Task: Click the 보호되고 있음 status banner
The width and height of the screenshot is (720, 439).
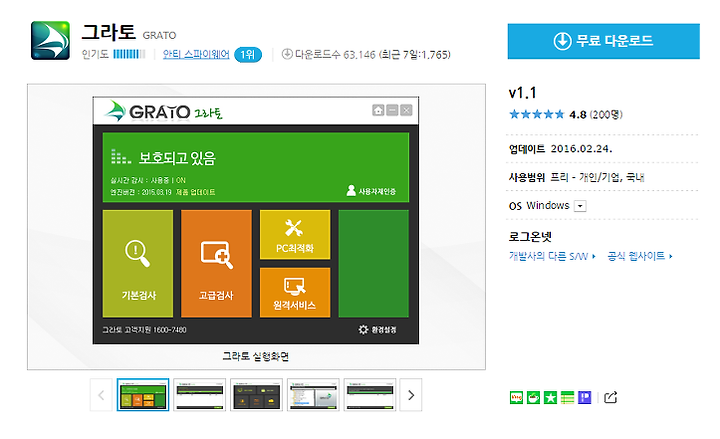Action: point(256,167)
